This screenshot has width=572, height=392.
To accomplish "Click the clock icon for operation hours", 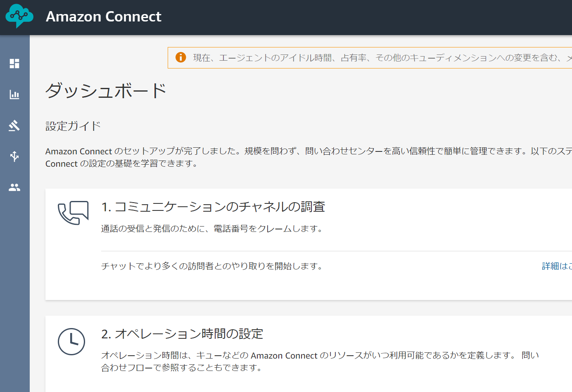I will click(x=71, y=342).
